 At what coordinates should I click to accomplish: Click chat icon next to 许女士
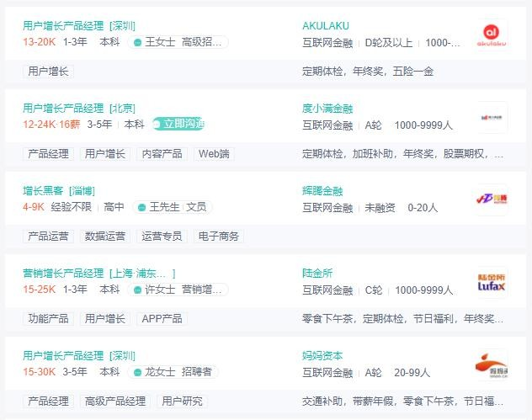pyautogui.click(x=137, y=289)
